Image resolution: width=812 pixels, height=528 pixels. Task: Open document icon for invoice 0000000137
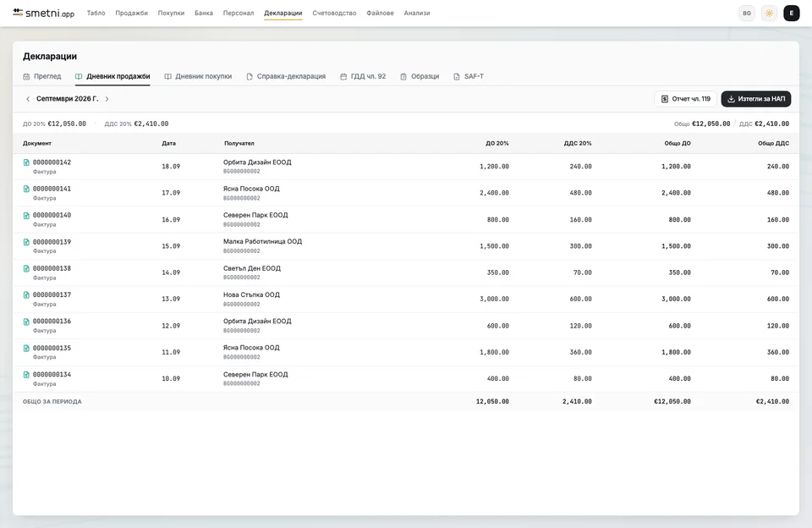(26, 294)
